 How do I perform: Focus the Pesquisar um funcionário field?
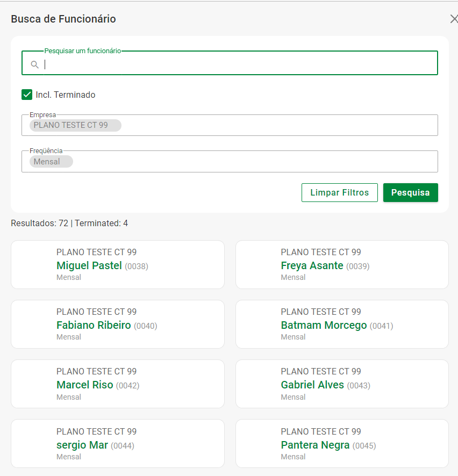[237, 64]
